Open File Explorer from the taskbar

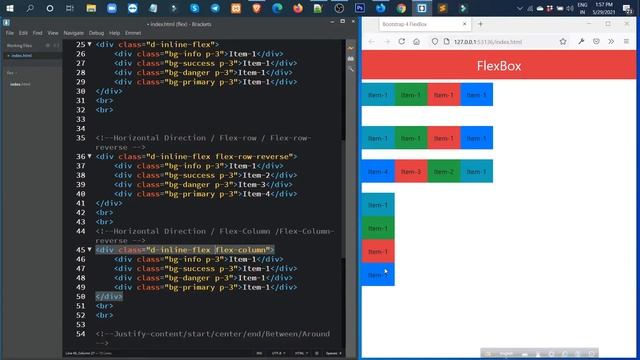tap(91, 8)
